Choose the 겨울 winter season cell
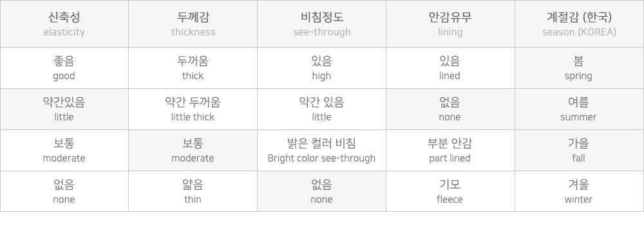 click(579, 191)
